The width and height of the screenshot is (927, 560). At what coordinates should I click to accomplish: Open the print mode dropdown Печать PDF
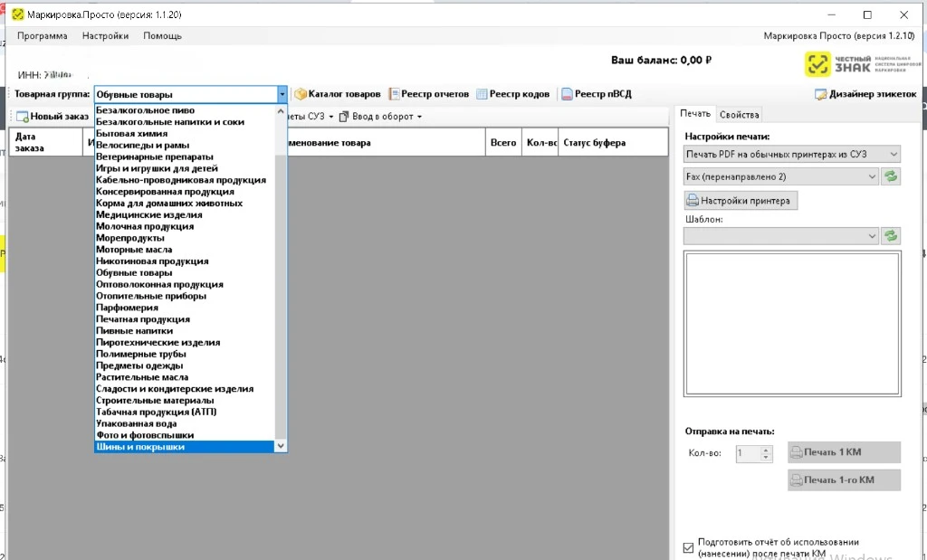point(791,154)
